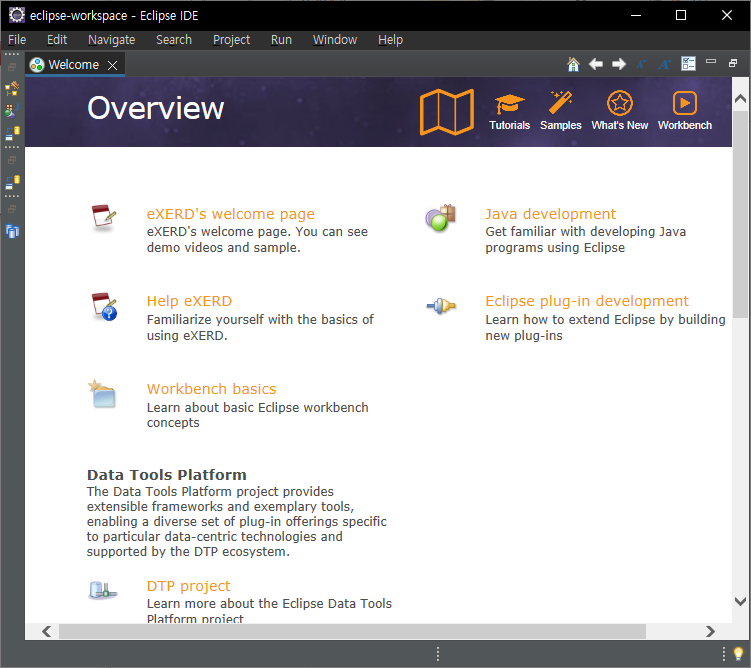Screen dimensions: 751x668
Task: Navigate forward with the right arrow
Action: (619, 64)
